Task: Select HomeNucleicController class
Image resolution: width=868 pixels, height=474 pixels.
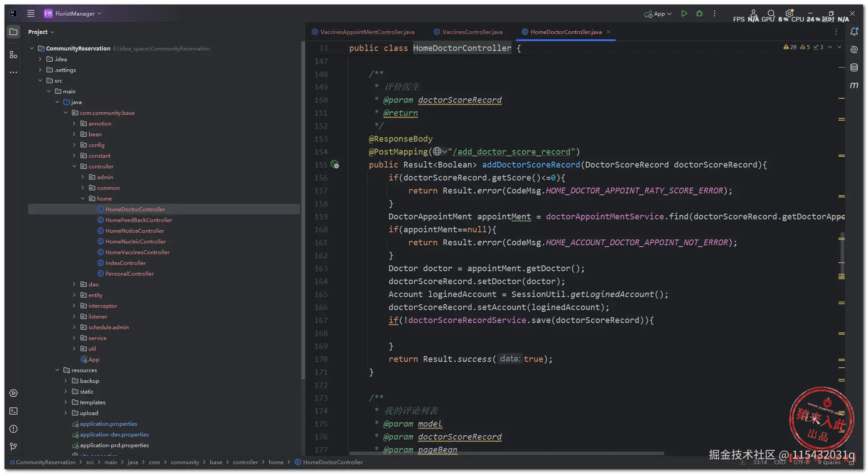Action: click(135, 241)
